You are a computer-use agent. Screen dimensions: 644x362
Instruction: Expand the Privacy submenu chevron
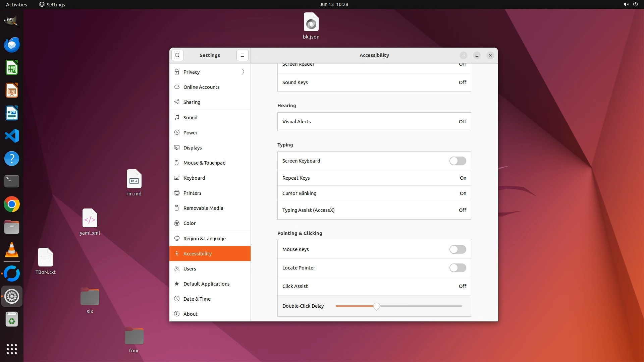tap(243, 72)
